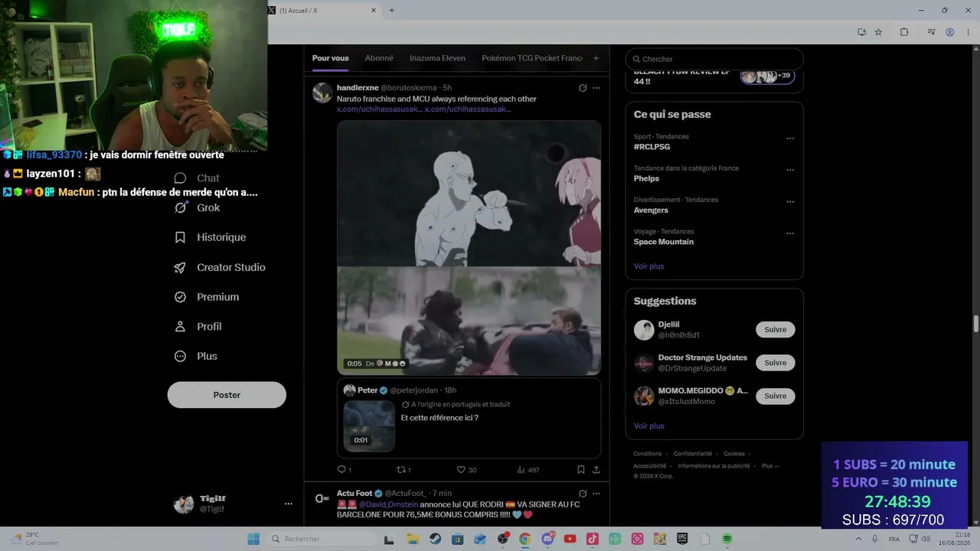Switch to the Abonné tab
Viewport: 980px width, 551px height.
pos(379,58)
